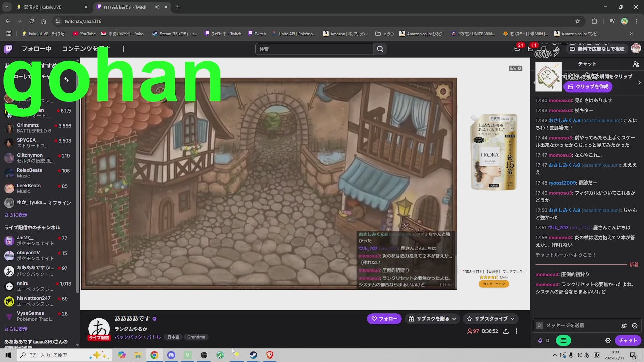Toggle follow with the フォロー heart button

coord(384,319)
